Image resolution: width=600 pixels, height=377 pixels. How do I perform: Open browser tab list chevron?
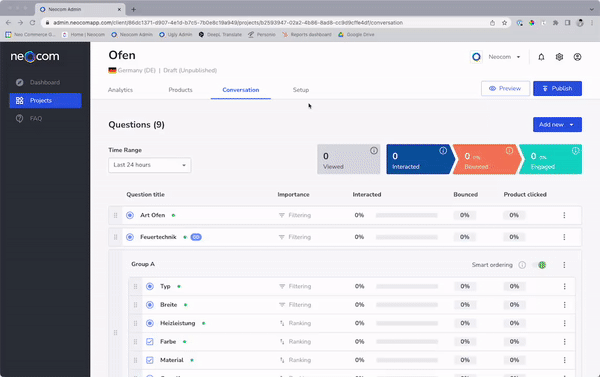[x=592, y=9]
